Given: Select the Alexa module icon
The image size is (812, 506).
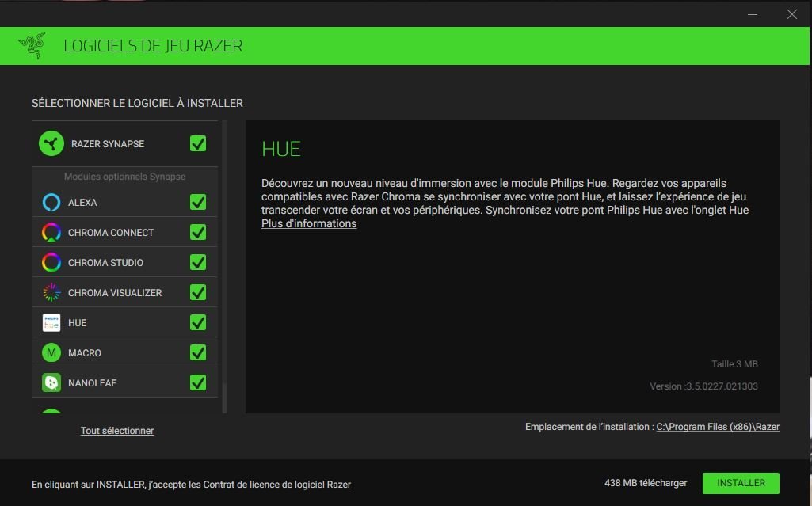Looking at the screenshot, I should 51,203.
